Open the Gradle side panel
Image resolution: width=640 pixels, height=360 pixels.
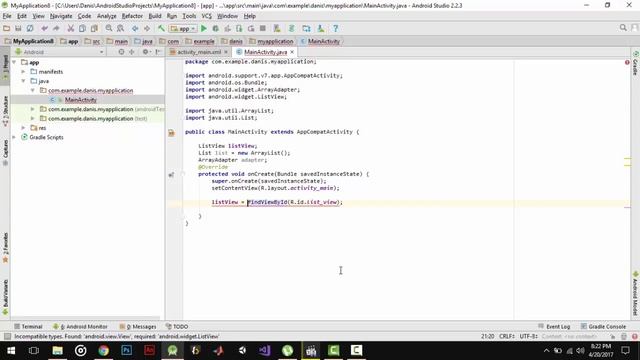click(x=635, y=64)
